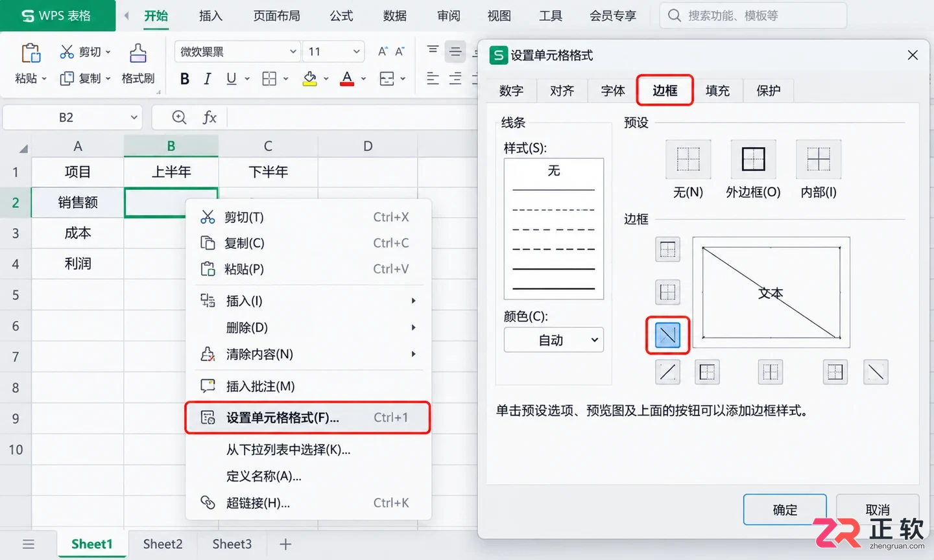Toggle the right border button
The image size is (934, 560).
coord(835,372)
